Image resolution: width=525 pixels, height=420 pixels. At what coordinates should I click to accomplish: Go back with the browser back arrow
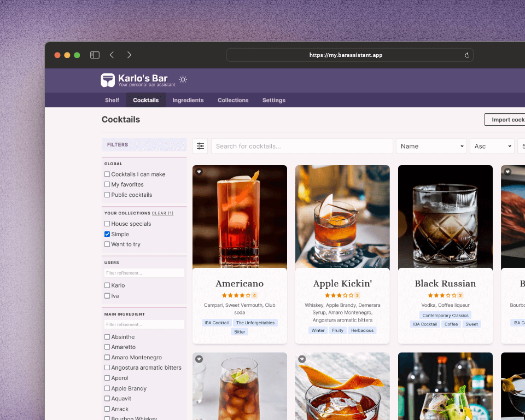tap(112, 55)
